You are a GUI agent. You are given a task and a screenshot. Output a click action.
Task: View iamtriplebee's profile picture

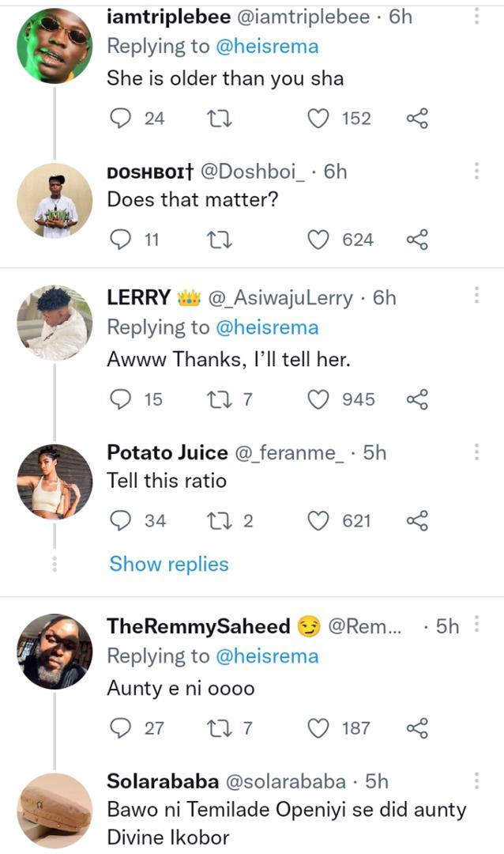[55, 46]
